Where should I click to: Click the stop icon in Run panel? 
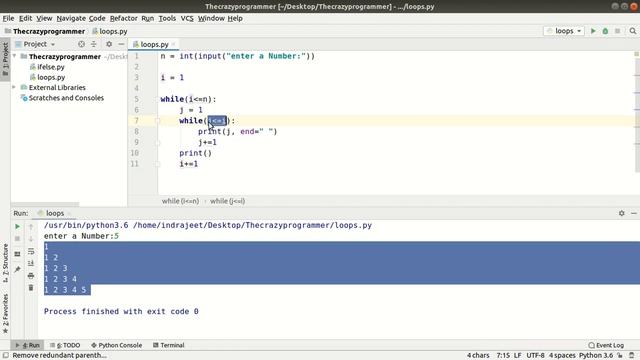[x=17, y=239]
